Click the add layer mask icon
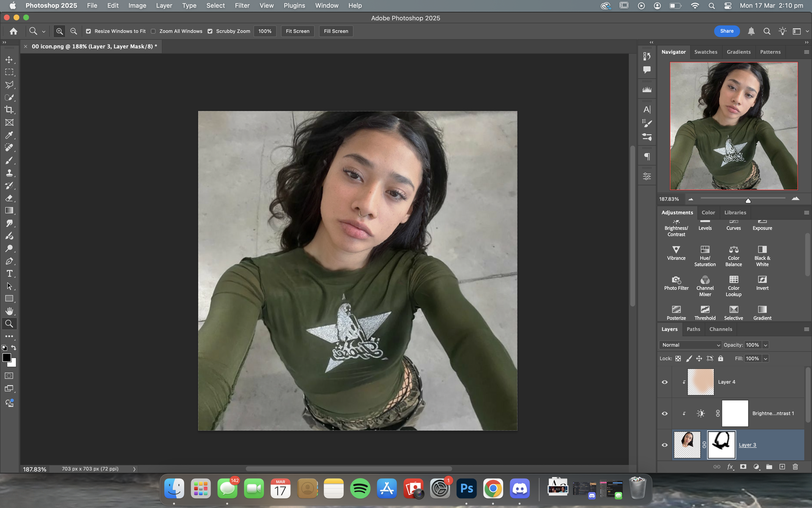This screenshot has width=812, height=508. 743,467
